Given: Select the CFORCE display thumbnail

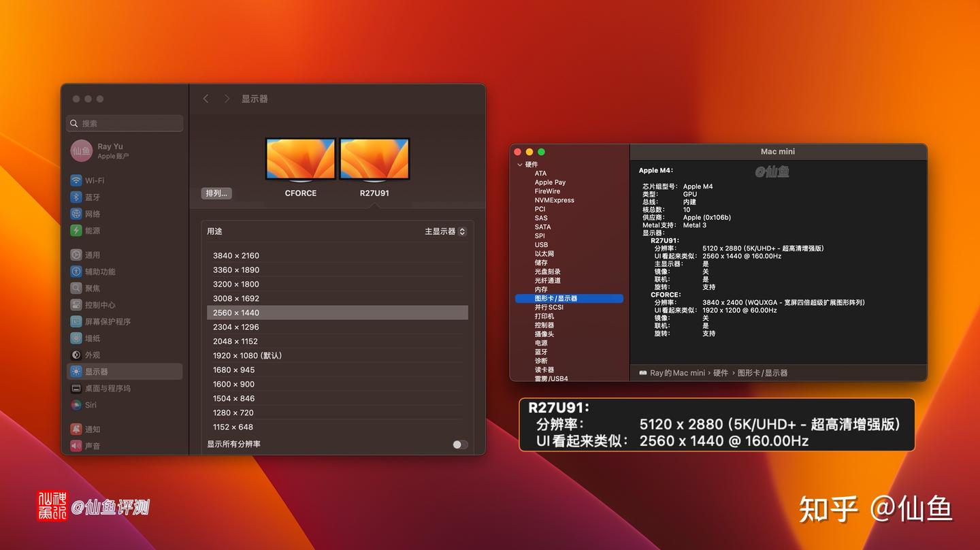Looking at the screenshot, I should [x=300, y=158].
